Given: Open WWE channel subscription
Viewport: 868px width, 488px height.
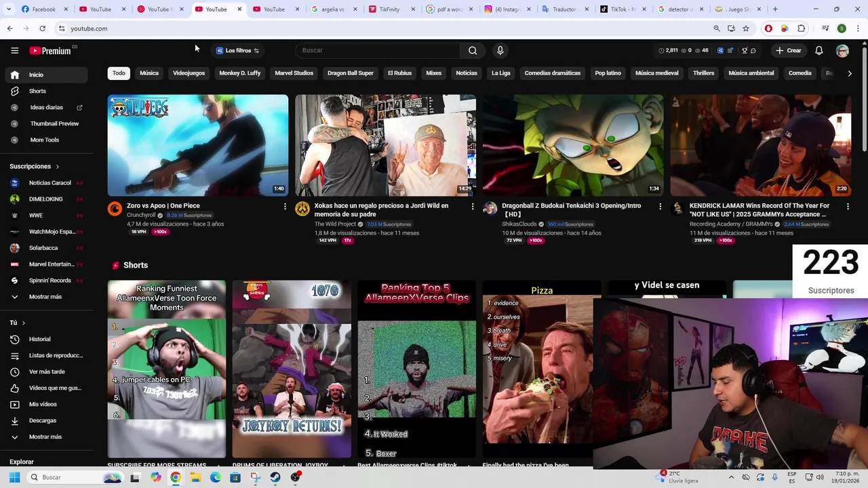Looking at the screenshot, I should tap(45, 215).
